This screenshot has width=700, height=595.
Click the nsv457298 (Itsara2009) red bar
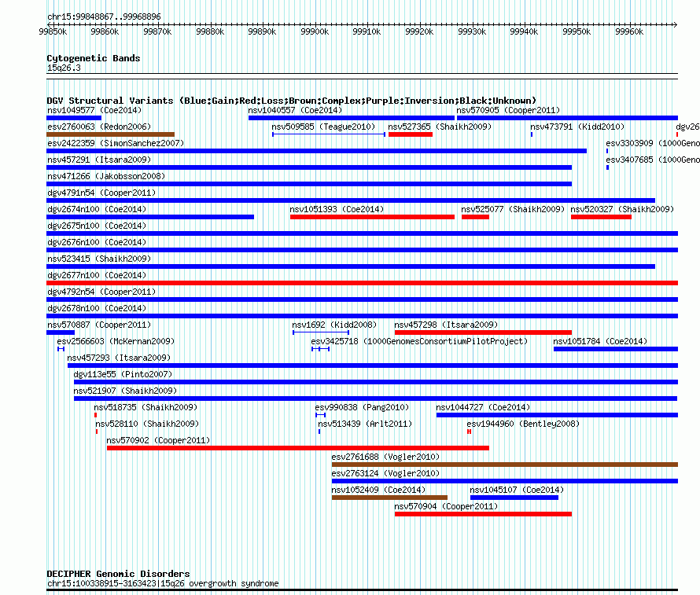[483, 332]
